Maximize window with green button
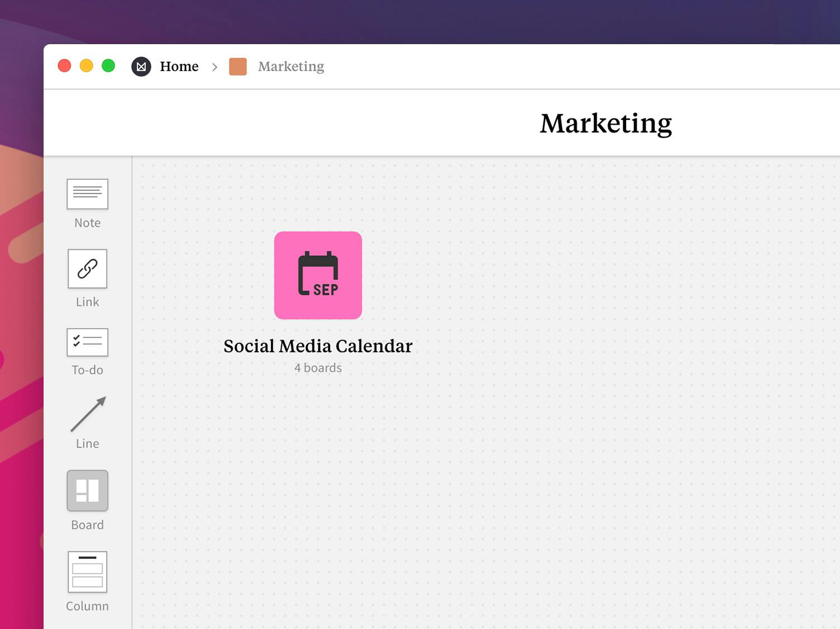The width and height of the screenshot is (840, 629). coord(108,66)
